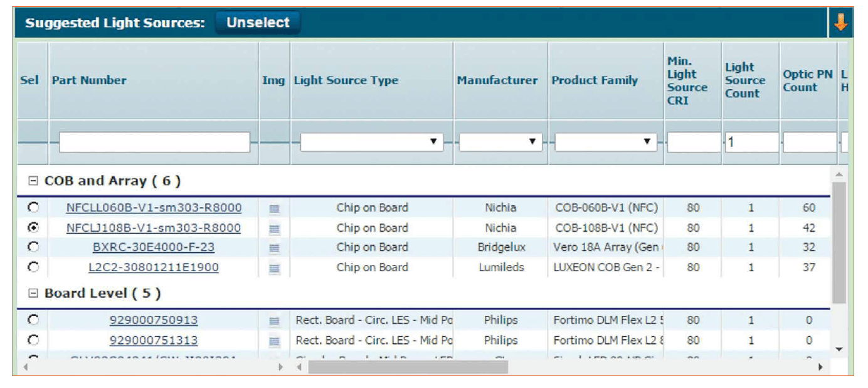Open part link BXRC-30E4000-F-23
868x388 pixels.
pos(154,247)
